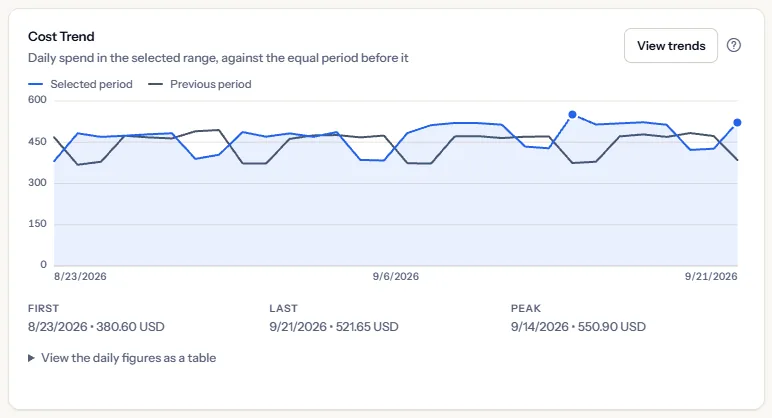The height and width of the screenshot is (418, 772).
Task: Select the peak data point on 9/14/2026
Action: coord(572,115)
